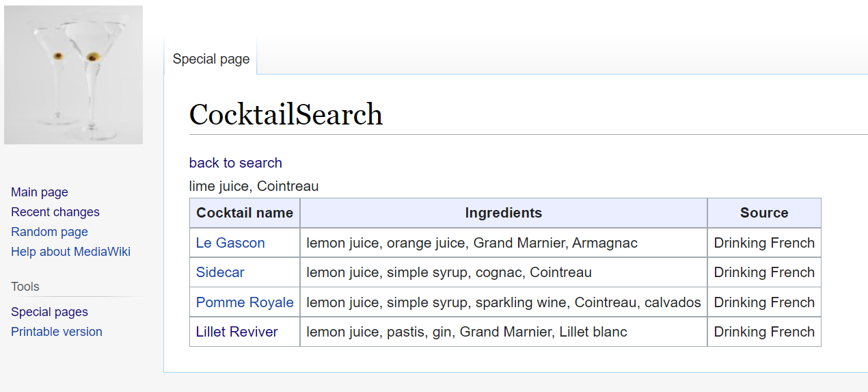868x392 pixels.
Task: Go to Main page in sidebar
Action: click(40, 192)
